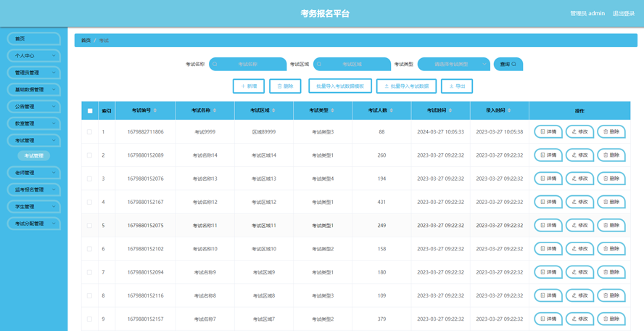Click sort arrows on 考试人数 column
644x331 pixels.
click(x=392, y=110)
